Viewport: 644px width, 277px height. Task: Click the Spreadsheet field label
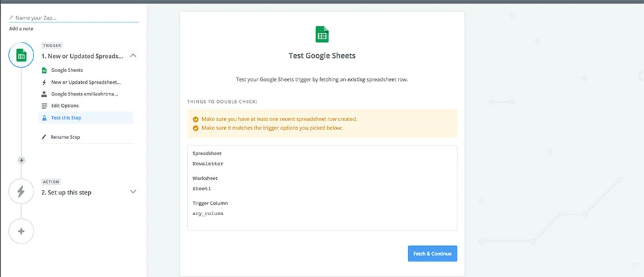point(207,153)
